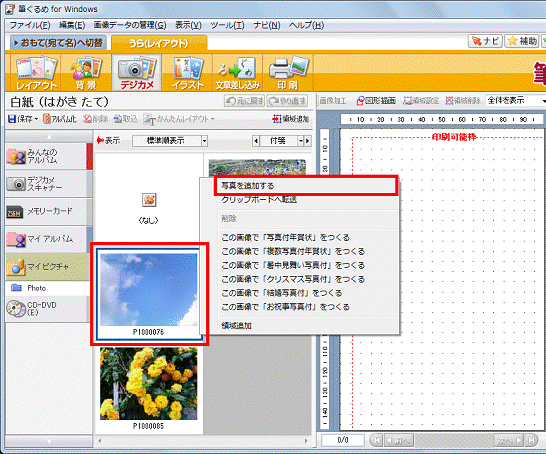Select CD-DVD (E) in sidebar
The image size is (546, 454).
point(46,309)
